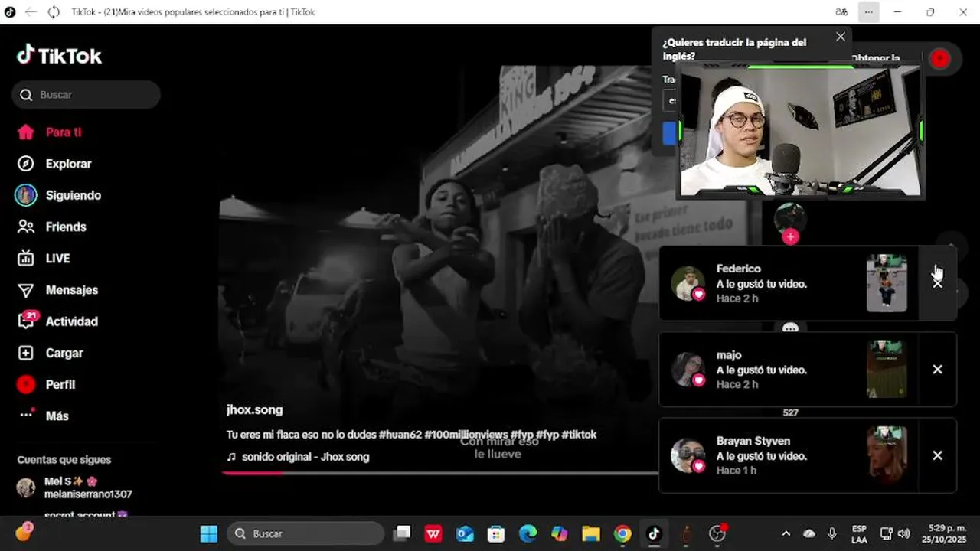Go to the Explorar section

(54, 164)
